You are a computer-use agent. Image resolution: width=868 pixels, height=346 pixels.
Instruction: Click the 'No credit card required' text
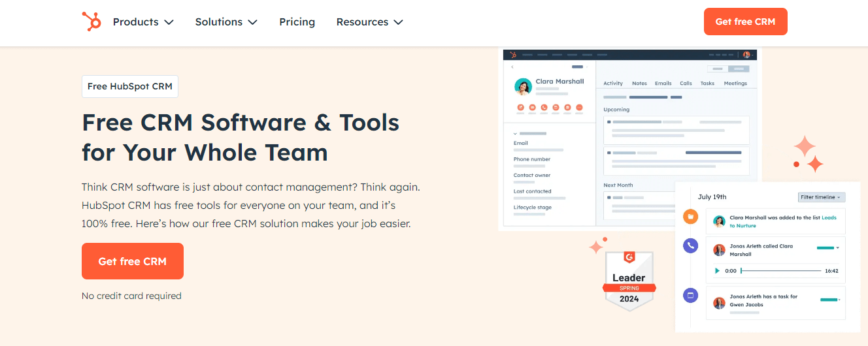(131, 296)
